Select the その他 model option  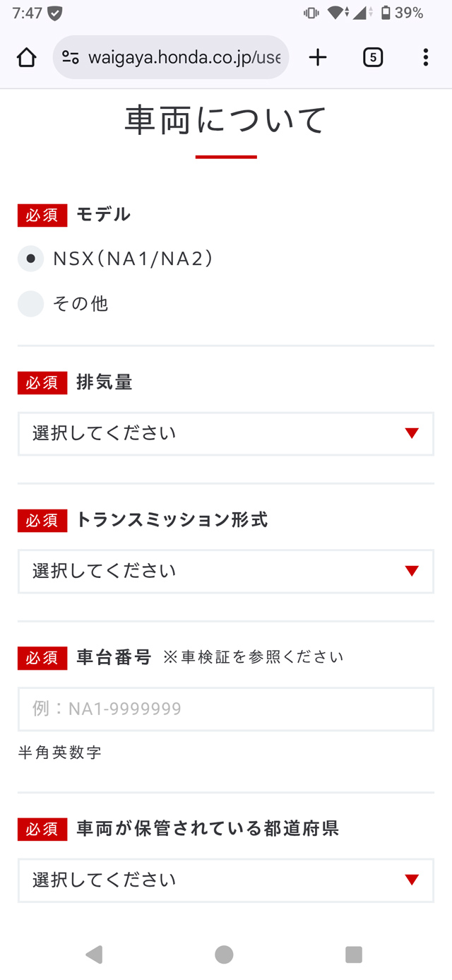click(x=30, y=303)
